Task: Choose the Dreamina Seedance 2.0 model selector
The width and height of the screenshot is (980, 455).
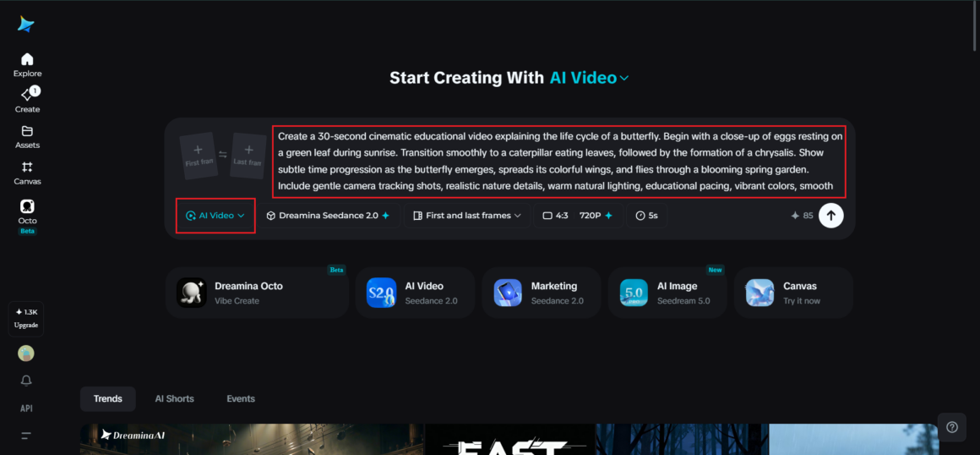Action: point(328,216)
